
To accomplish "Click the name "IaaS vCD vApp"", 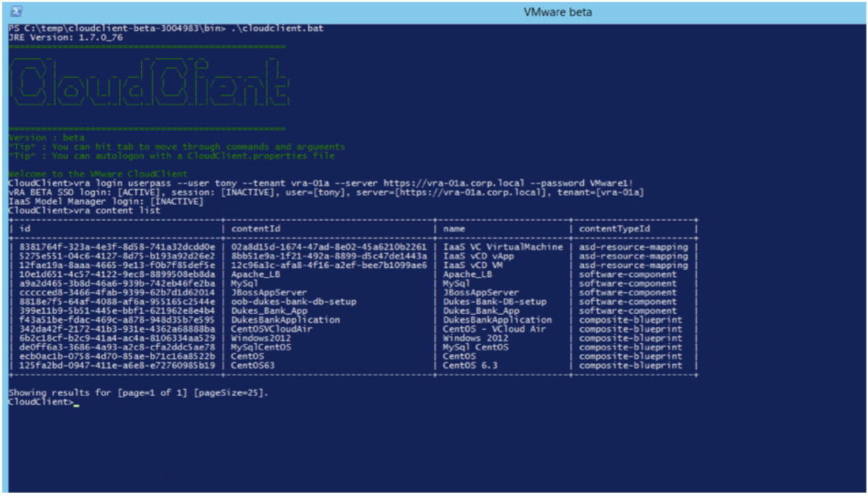I will click(x=478, y=256).
